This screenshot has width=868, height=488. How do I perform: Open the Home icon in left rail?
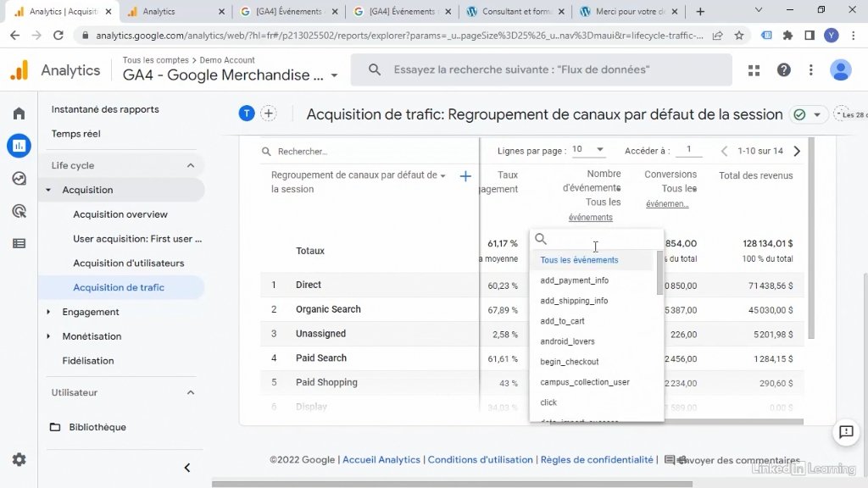click(x=19, y=114)
